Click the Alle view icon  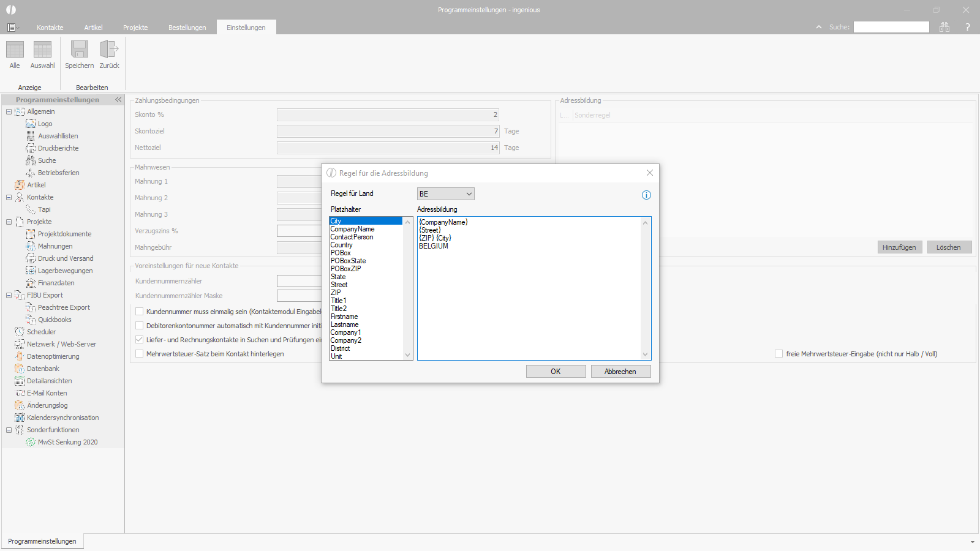[15, 50]
